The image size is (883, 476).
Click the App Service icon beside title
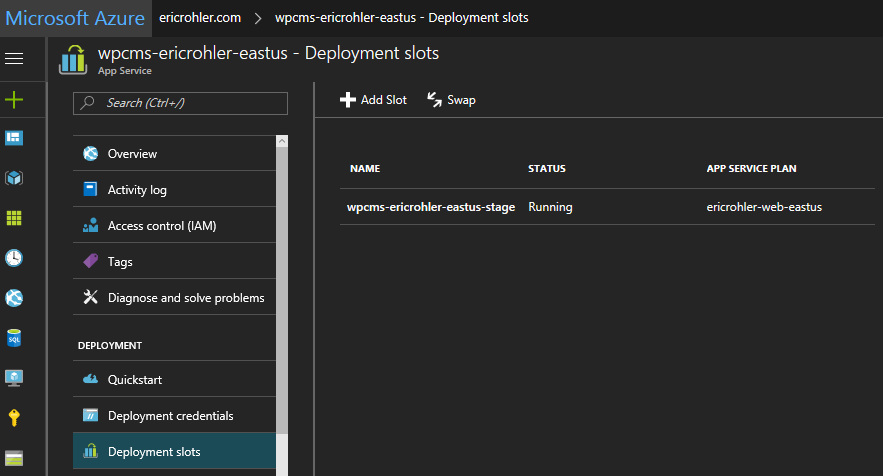click(x=73, y=60)
